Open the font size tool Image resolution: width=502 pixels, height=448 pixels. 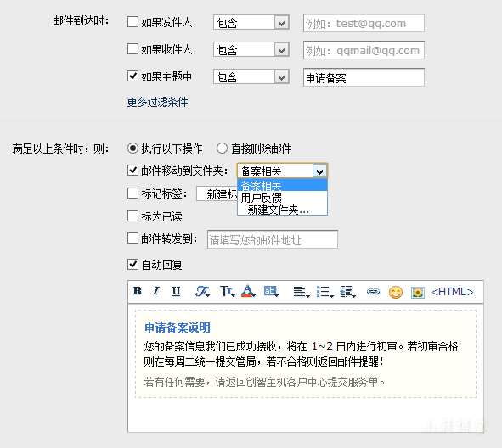coord(228,291)
